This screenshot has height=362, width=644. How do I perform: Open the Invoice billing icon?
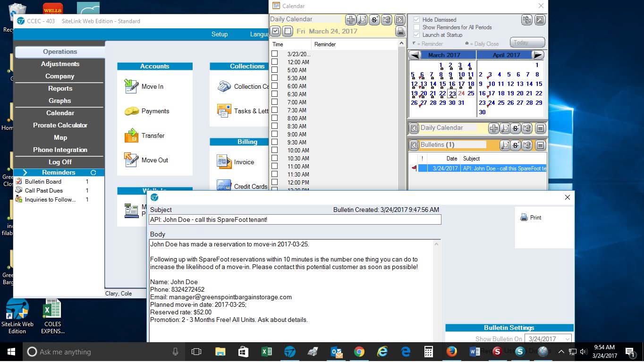tap(224, 162)
